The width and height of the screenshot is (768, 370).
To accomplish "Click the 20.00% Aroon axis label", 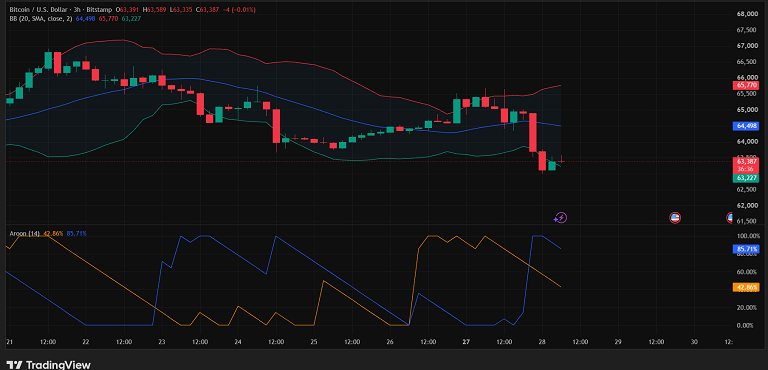I will pos(747,308).
